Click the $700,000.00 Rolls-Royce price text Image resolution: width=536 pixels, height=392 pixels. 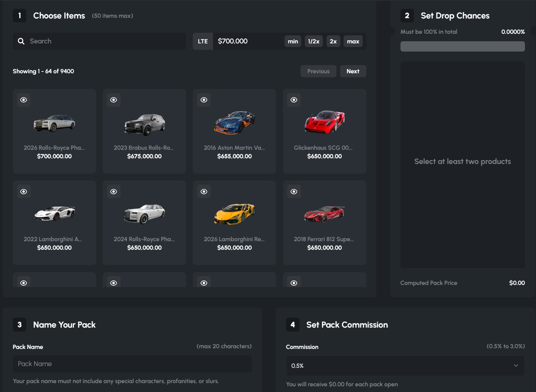[x=54, y=156]
